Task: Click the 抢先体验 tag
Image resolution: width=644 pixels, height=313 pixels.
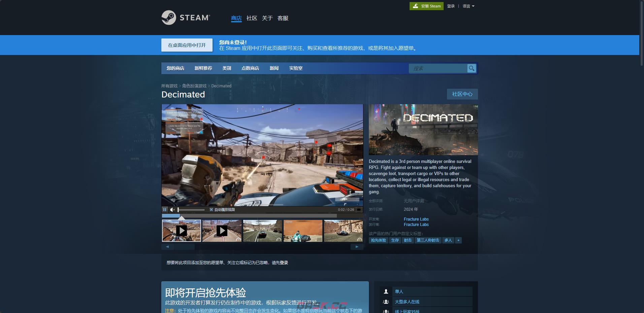Action: pos(379,240)
